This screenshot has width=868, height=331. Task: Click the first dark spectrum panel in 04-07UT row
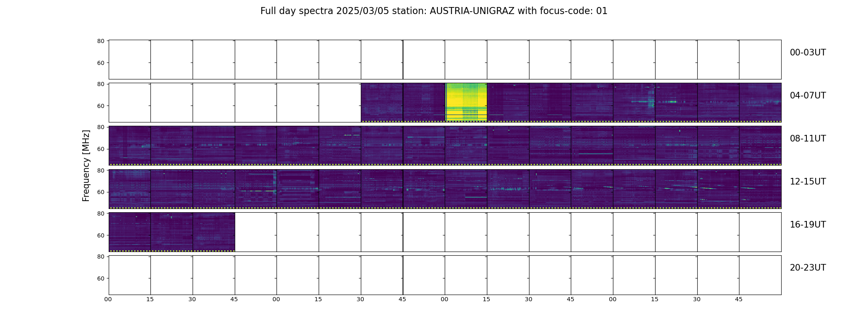click(x=382, y=103)
